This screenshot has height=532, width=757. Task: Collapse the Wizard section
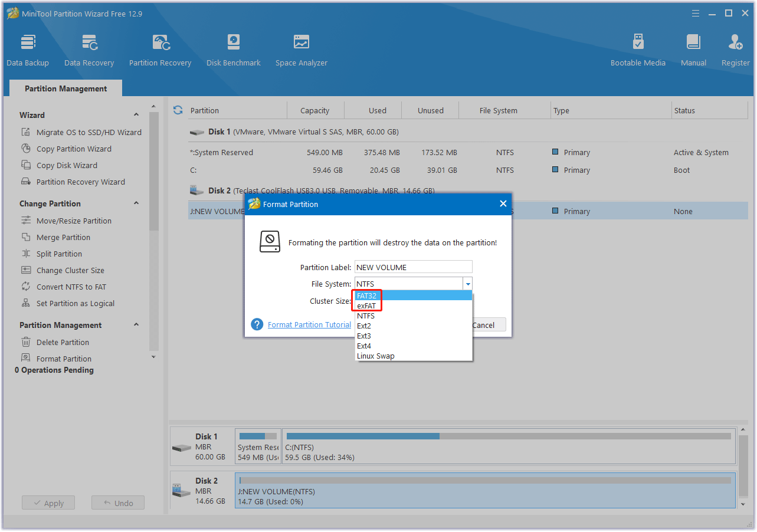136,115
